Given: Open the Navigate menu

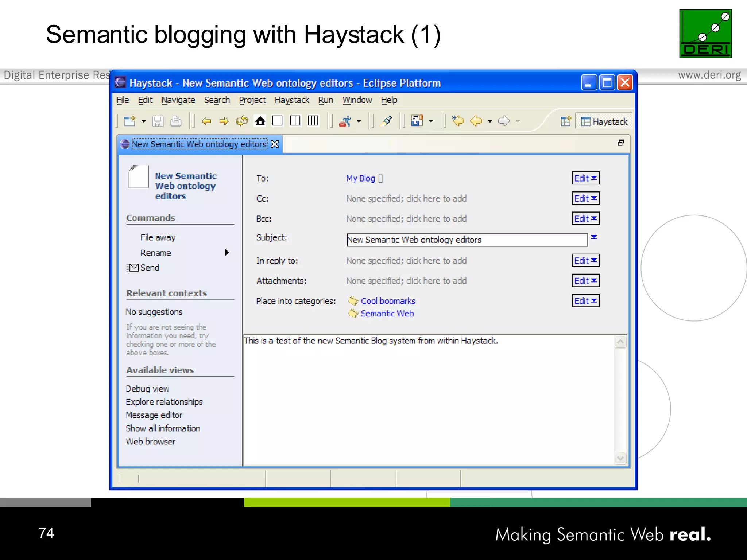Looking at the screenshot, I should click(x=178, y=100).
